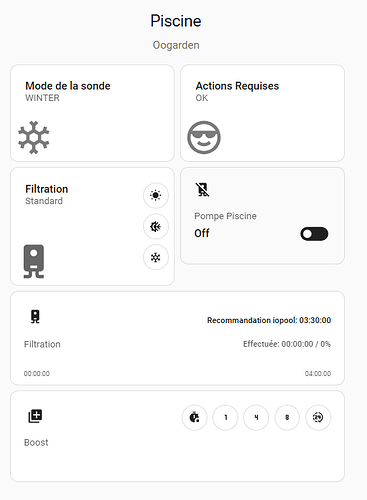Viewport: 367px width, 500px height.
Task: Click the small pump icon above Filtration progress
Action: tap(35, 316)
